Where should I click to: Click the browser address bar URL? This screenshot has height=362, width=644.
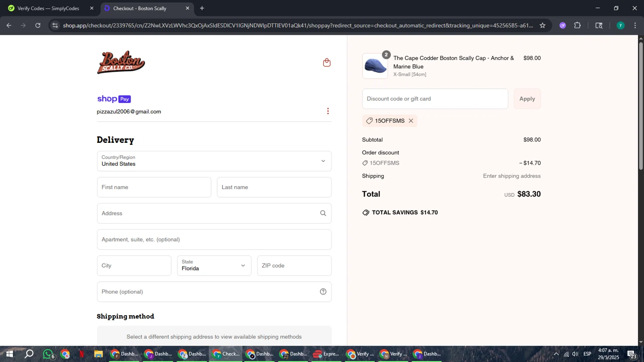(298, 25)
